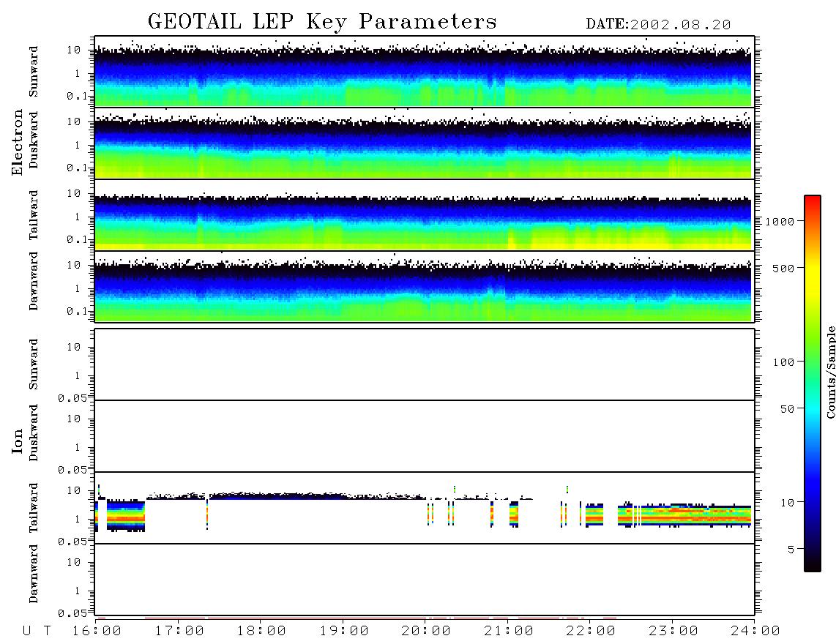Click the 16:00 time tick label
The width and height of the screenshot is (836, 644).
pyautogui.click(x=97, y=632)
